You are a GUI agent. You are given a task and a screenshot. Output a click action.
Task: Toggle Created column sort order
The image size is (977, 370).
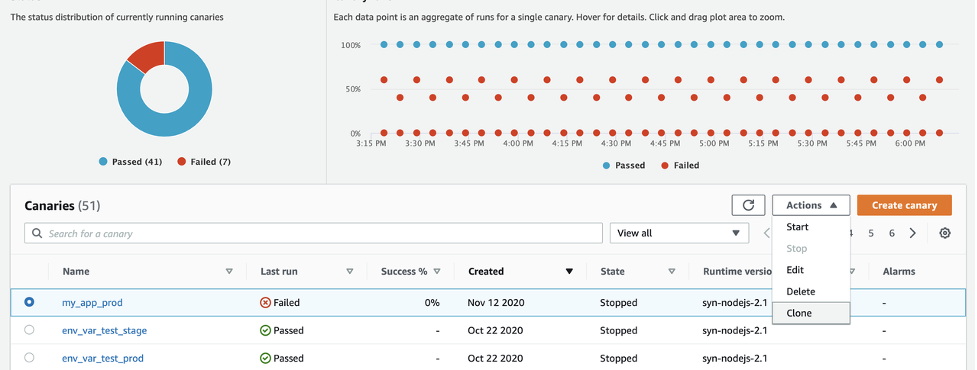[568, 272]
